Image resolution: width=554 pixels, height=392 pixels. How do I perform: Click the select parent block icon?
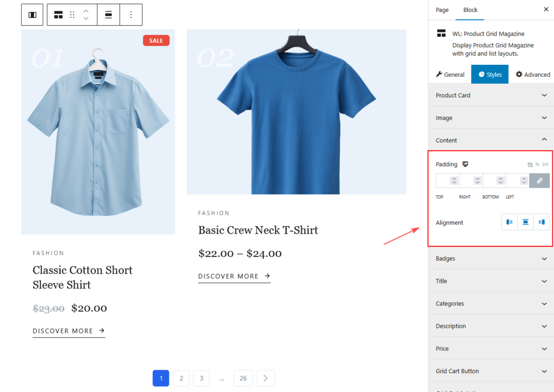(x=32, y=15)
